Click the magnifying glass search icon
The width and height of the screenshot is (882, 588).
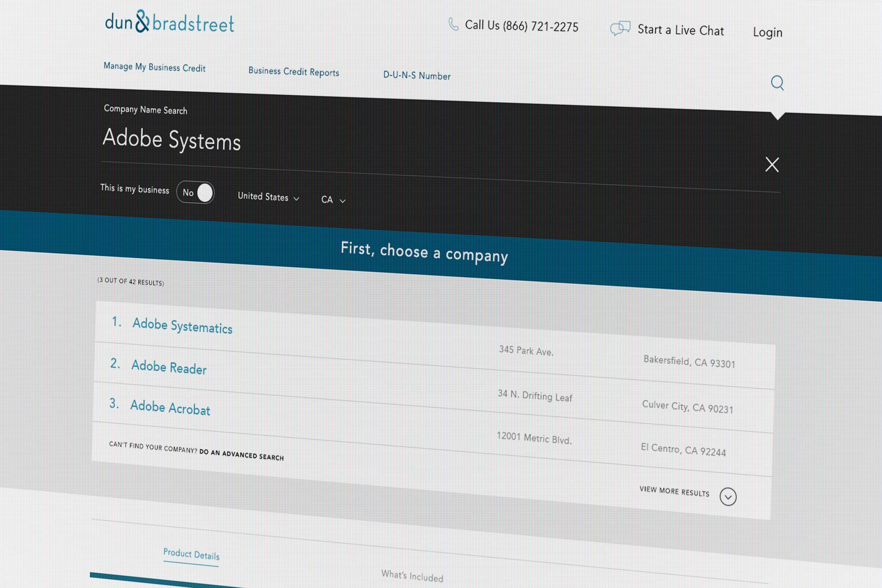tap(777, 83)
